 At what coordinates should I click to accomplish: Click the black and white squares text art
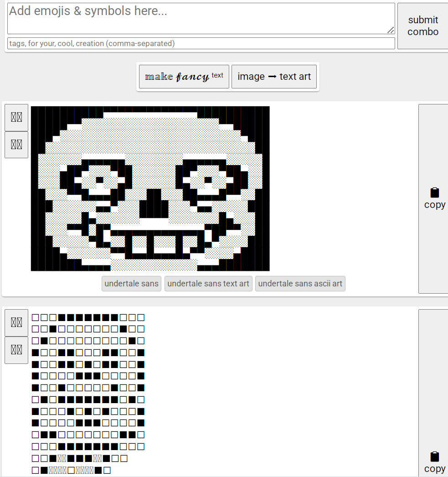click(88, 394)
